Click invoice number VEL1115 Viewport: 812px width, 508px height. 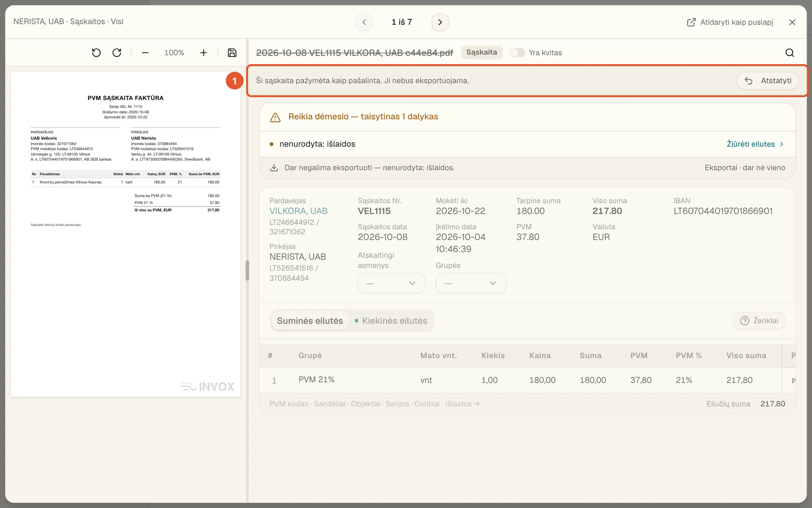coord(374,211)
